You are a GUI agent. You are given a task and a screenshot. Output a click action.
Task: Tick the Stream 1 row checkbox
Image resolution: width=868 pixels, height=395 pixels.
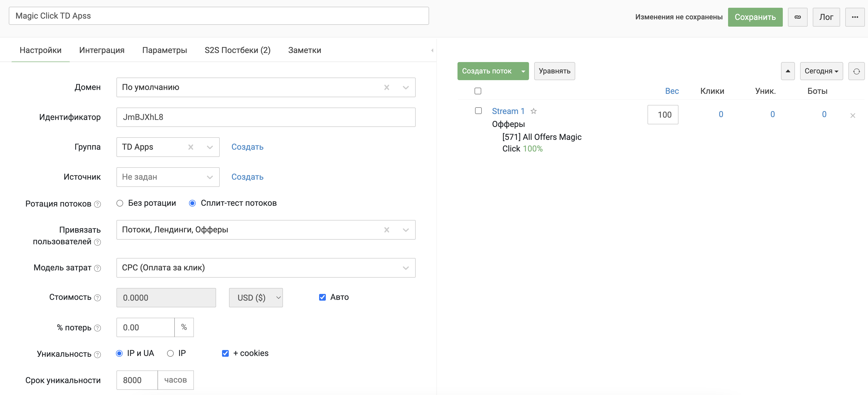[x=478, y=111]
